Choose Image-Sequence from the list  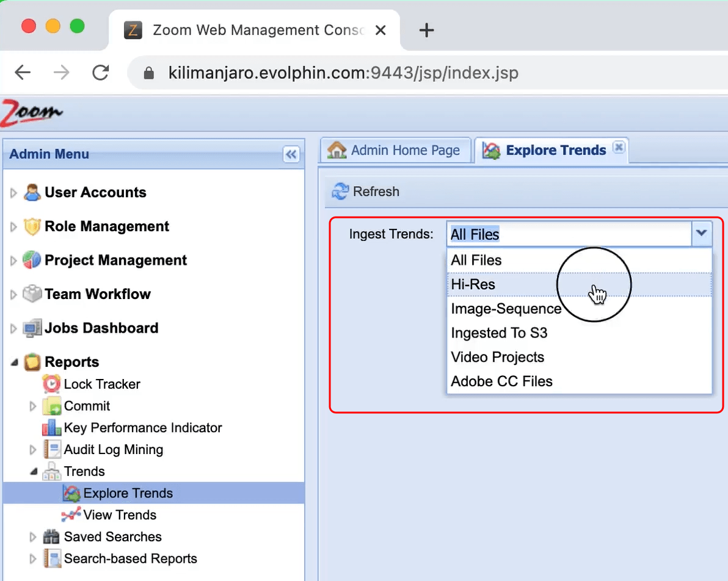[x=579, y=309]
